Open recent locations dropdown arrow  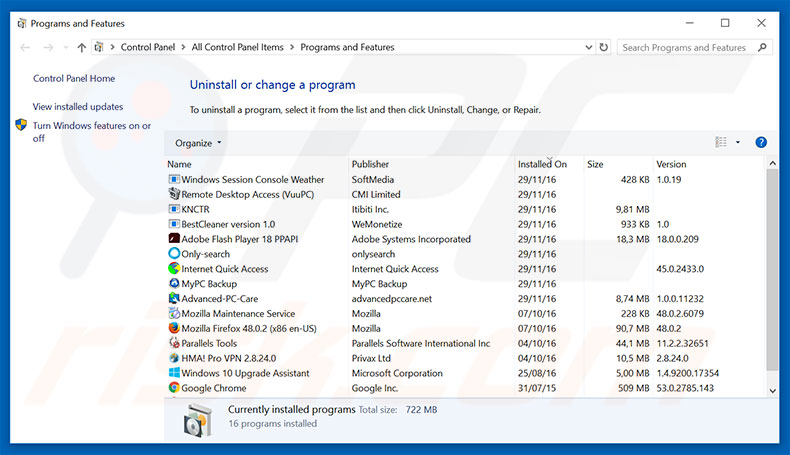click(x=65, y=47)
